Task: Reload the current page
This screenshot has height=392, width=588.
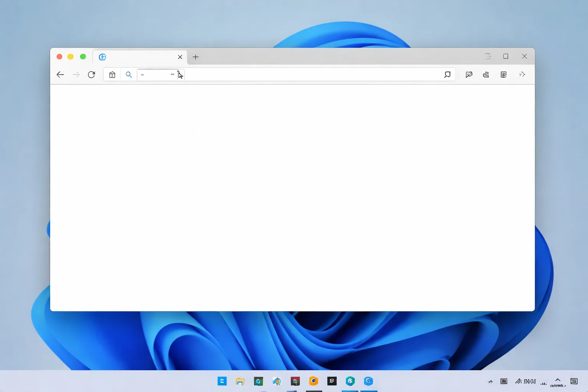Action: pos(91,75)
